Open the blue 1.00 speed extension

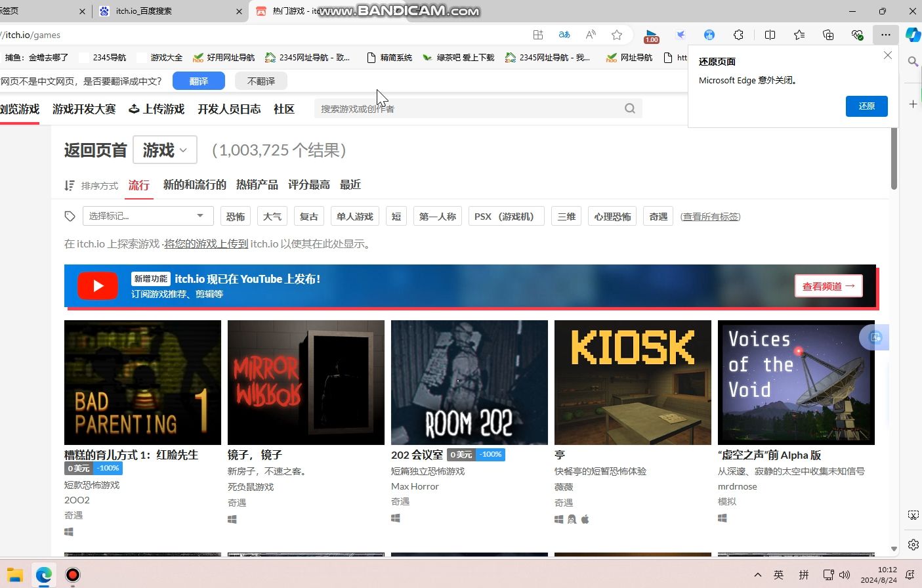coord(652,36)
